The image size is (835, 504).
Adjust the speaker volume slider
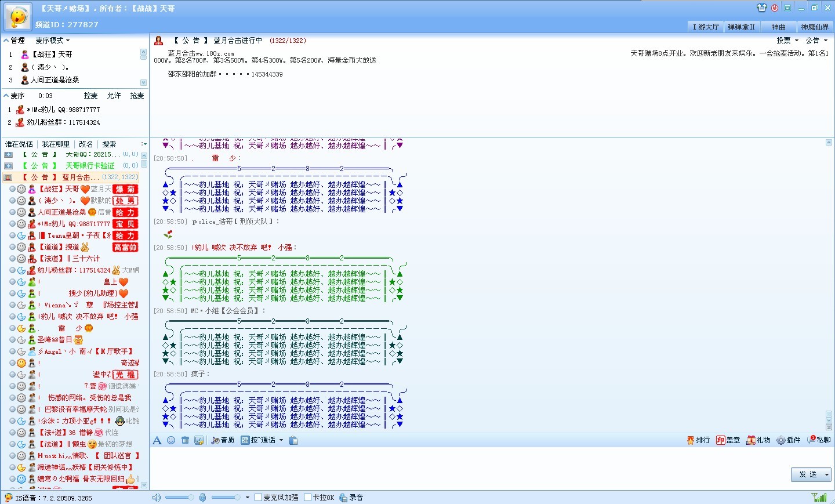(x=180, y=498)
